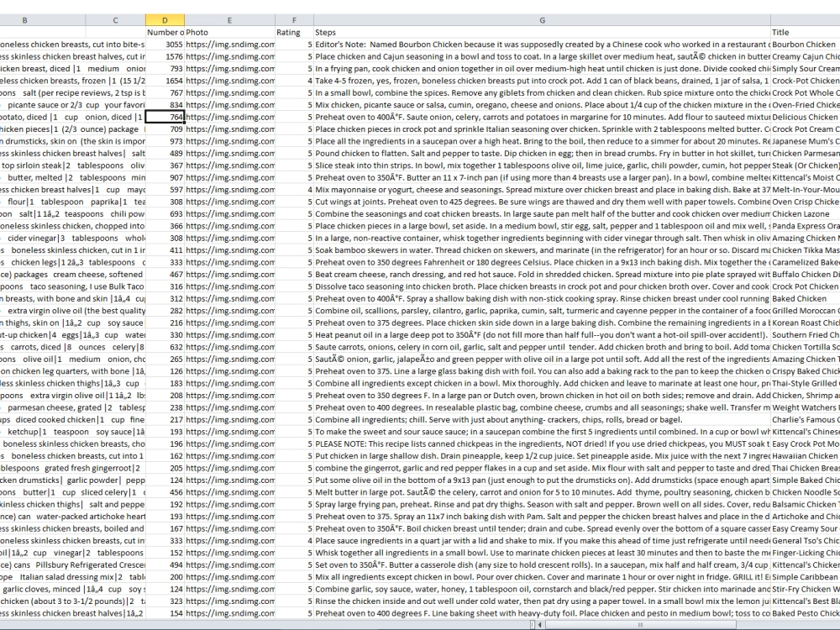Screen dimensions: 840x630
Task: Click the 'Number o' header cell
Action: pyautogui.click(x=165, y=32)
